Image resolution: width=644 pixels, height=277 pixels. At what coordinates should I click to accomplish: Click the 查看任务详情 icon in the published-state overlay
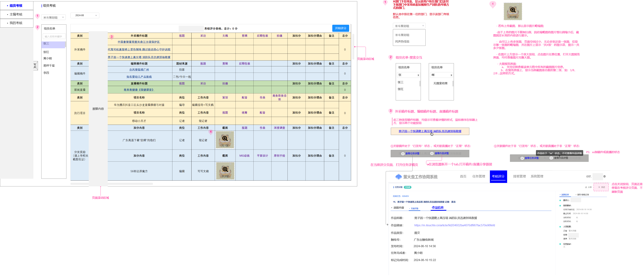(403, 154)
